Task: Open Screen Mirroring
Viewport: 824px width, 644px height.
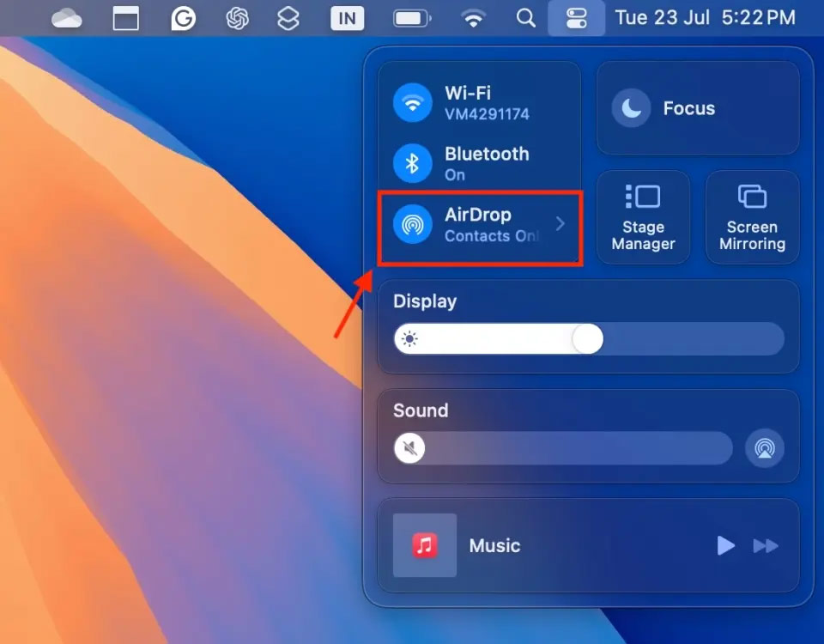Action: pos(752,216)
